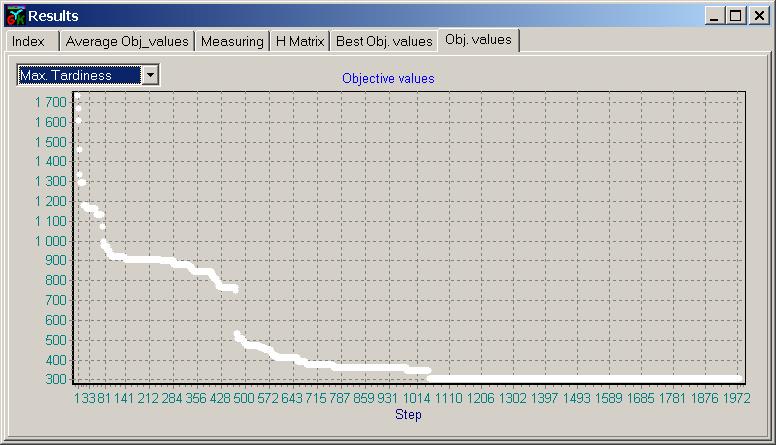Click the 500 y-axis value

click(56, 340)
